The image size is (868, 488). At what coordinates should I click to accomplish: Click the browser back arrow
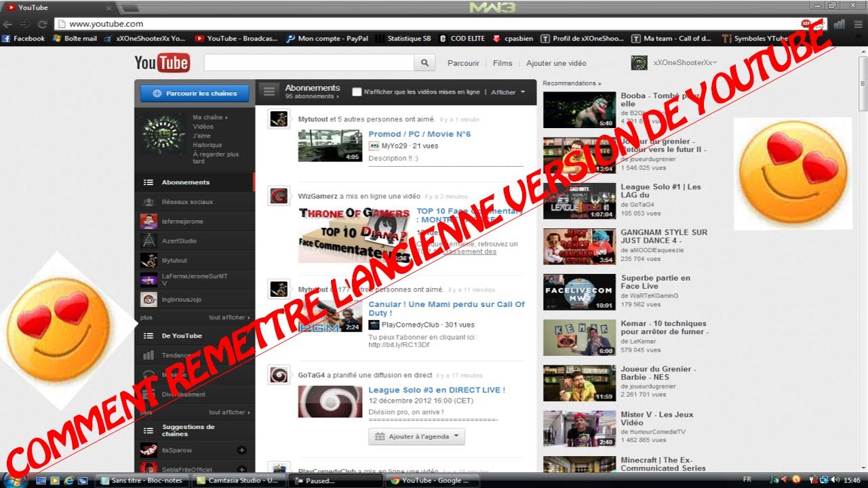[x=8, y=24]
